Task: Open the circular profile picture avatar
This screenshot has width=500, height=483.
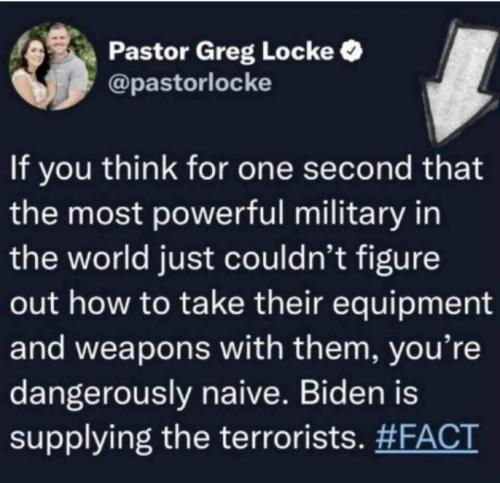Action: pyautogui.click(x=53, y=66)
